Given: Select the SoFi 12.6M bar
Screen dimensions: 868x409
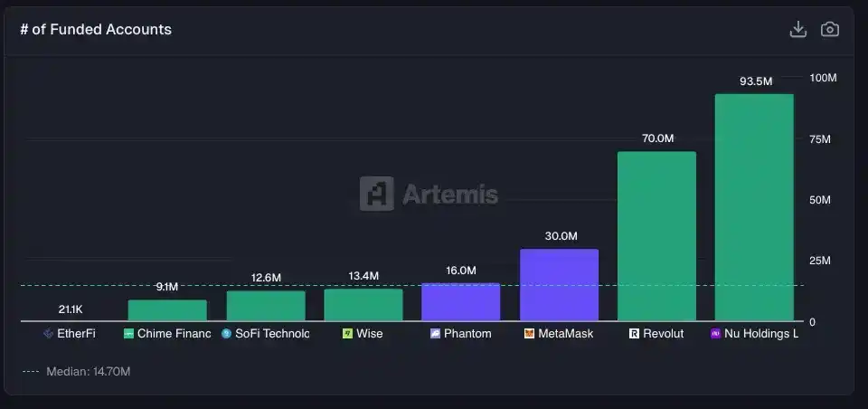Looking at the screenshot, I should coord(265,306).
